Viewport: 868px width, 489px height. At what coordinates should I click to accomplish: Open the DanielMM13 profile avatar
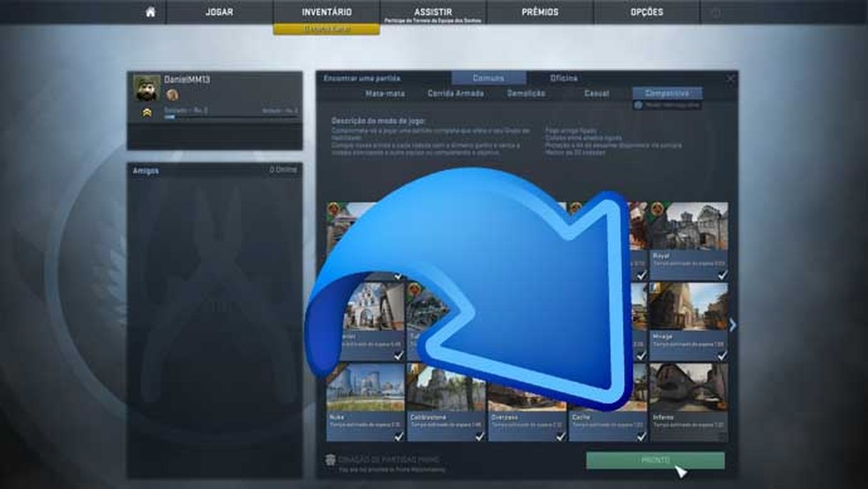[x=146, y=87]
